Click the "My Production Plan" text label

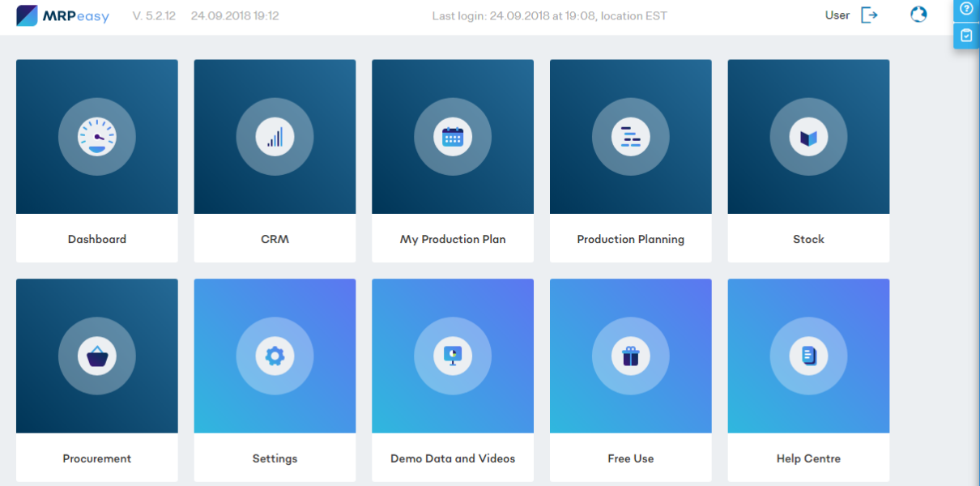(x=453, y=239)
